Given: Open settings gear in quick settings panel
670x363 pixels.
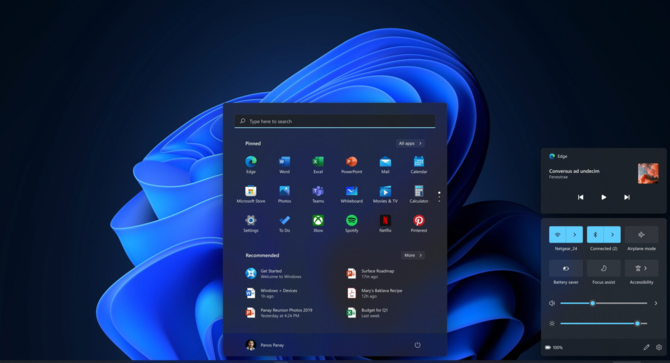Looking at the screenshot, I should (x=659, y=347).
